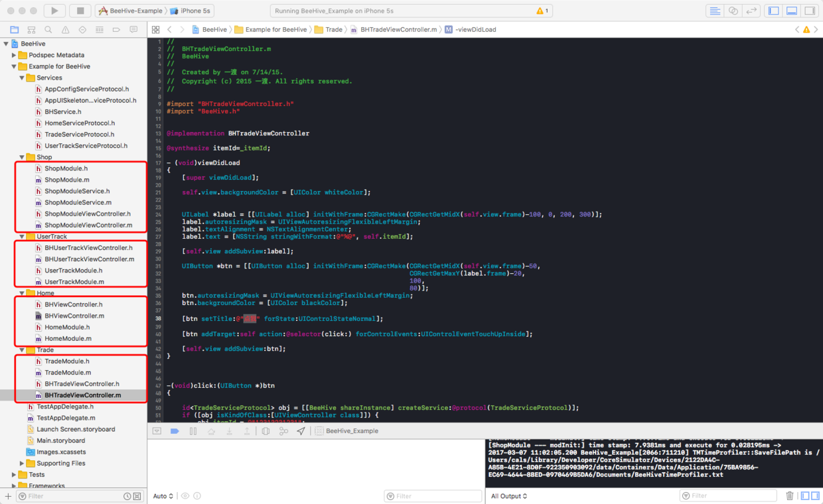Open the test navigator diamond icon
Viewport: 823px width, 504px height.
tap(82, 30)
